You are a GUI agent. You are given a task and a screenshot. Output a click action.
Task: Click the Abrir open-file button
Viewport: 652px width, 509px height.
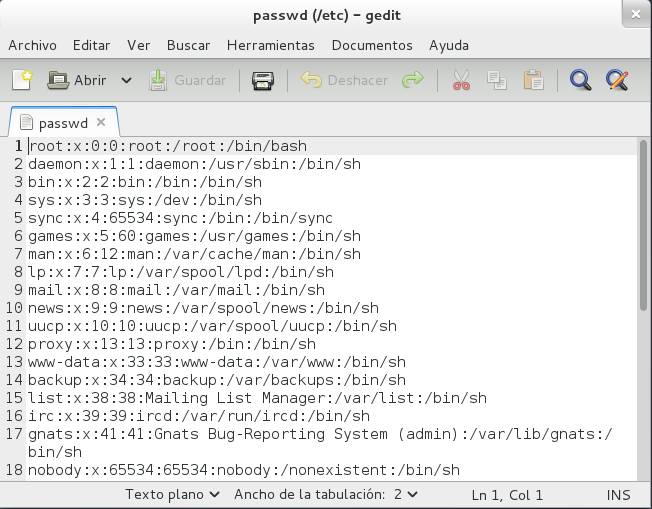tap(77, 80)
